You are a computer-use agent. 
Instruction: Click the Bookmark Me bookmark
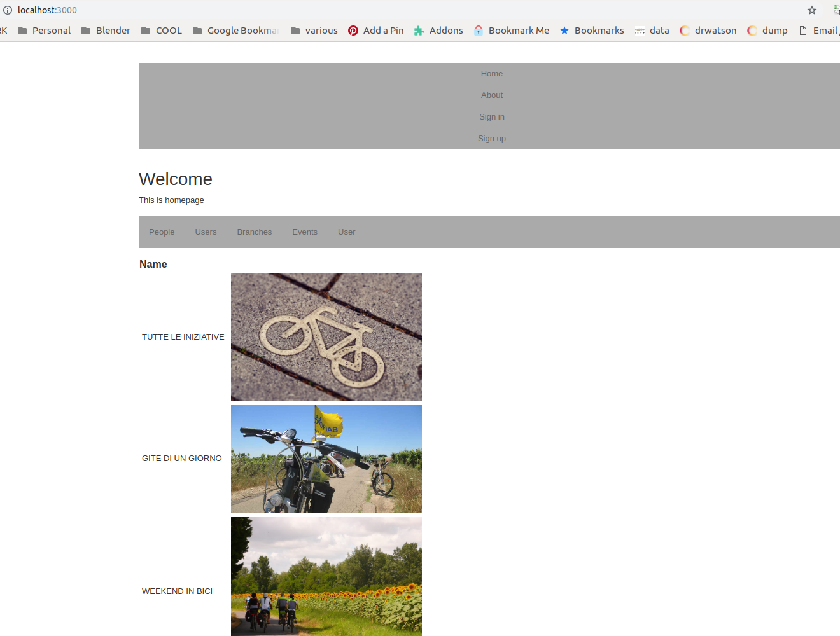pyautogui.click(x=512, y=31)
